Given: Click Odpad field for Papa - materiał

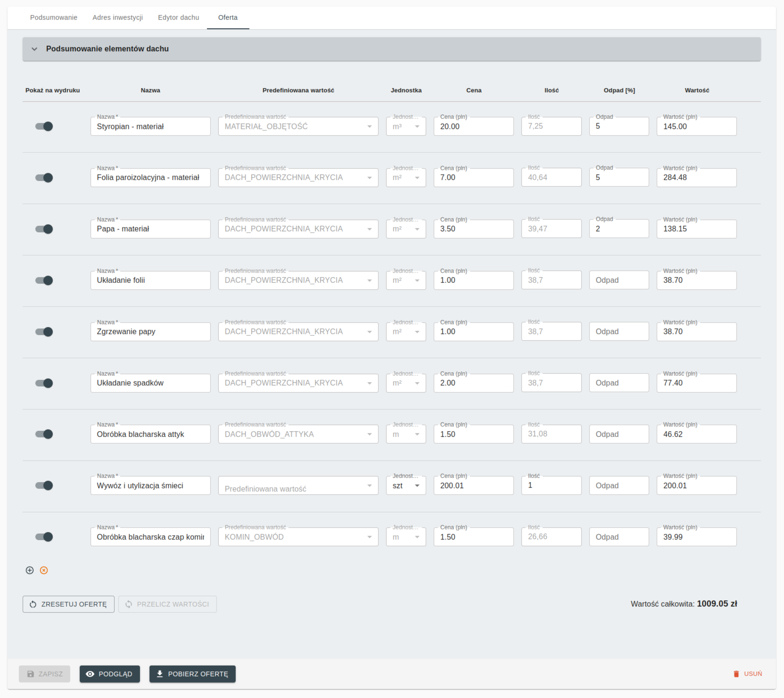Looking at the screenshot, I should (619, 229).
